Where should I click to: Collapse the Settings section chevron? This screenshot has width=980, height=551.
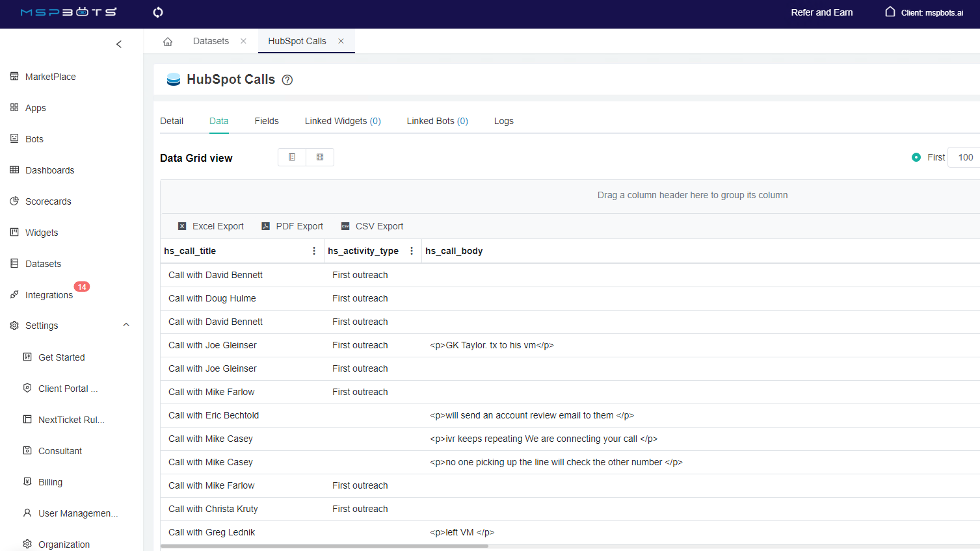coord(126,325)
